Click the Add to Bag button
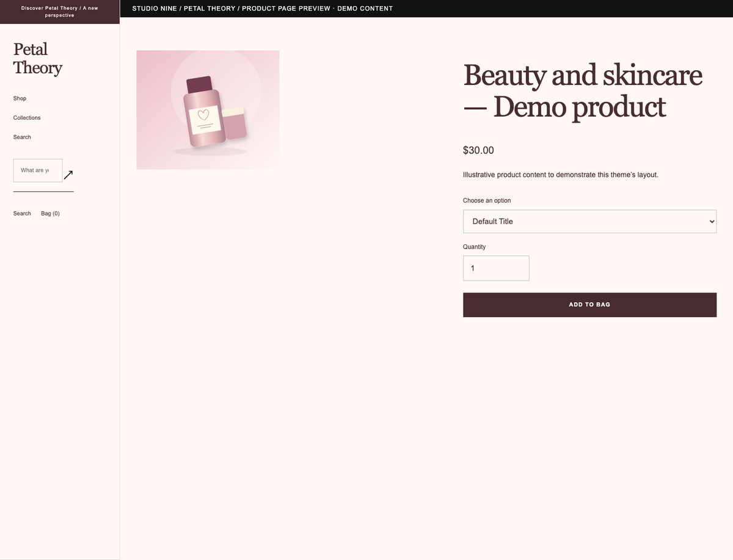Image resolution: width=733 pixels, height=560 pixels. [589, 305]
